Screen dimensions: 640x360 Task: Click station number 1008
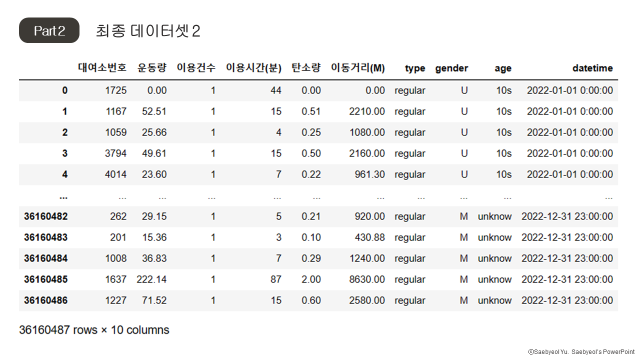116,258
